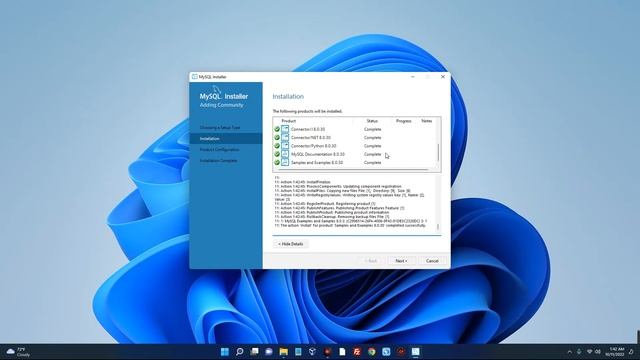
Task: Open the Chat app on the taskbar
Action: (x=269, y=352)
